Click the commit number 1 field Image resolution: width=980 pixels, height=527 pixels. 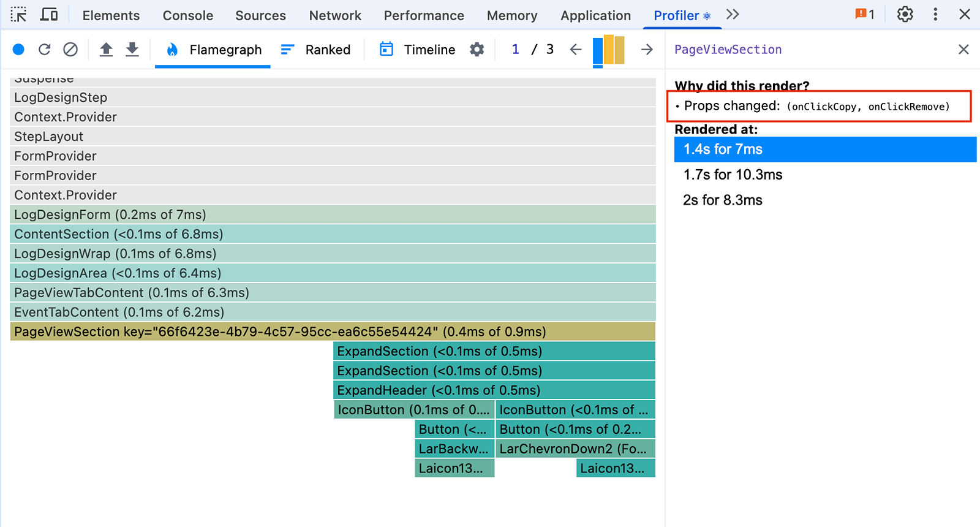pyautogui.click(x=516, y=50)
